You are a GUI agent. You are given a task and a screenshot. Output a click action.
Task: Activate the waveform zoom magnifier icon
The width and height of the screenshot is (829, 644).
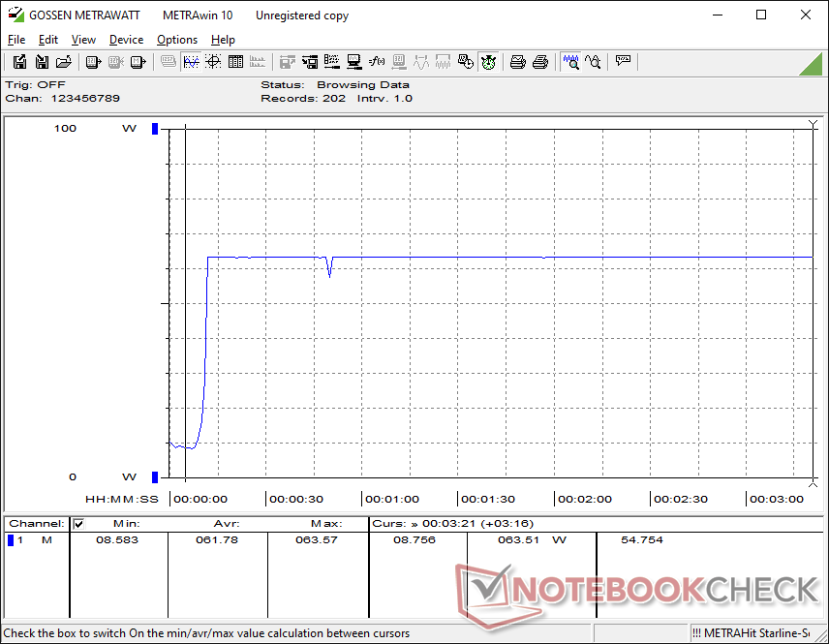571,62
